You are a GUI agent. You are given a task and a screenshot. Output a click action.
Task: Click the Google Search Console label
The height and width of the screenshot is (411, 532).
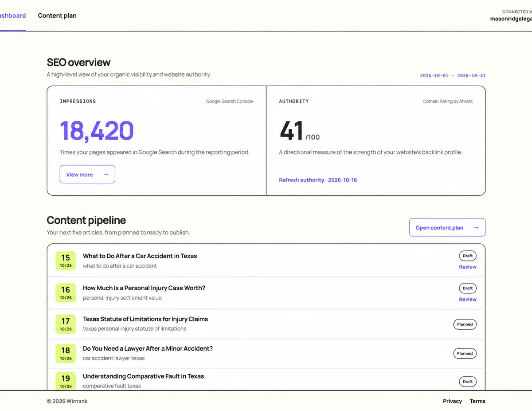(x=230, y=102)
